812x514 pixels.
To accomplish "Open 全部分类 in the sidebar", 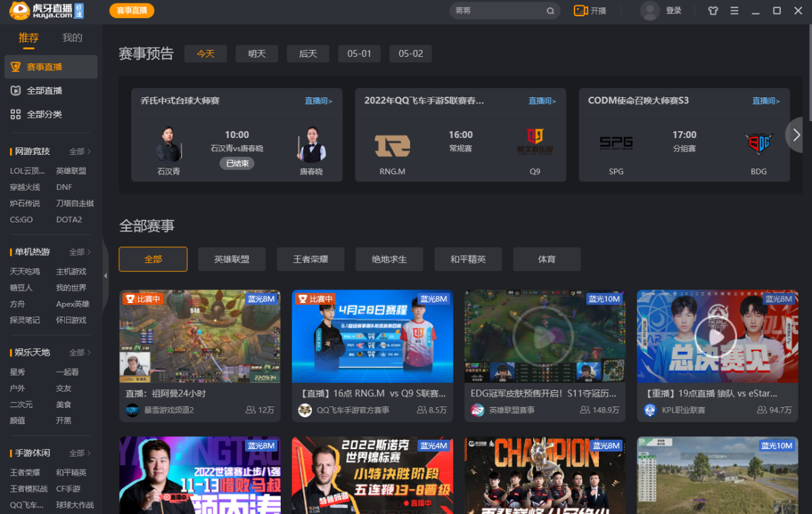I will tap(45, 114).
